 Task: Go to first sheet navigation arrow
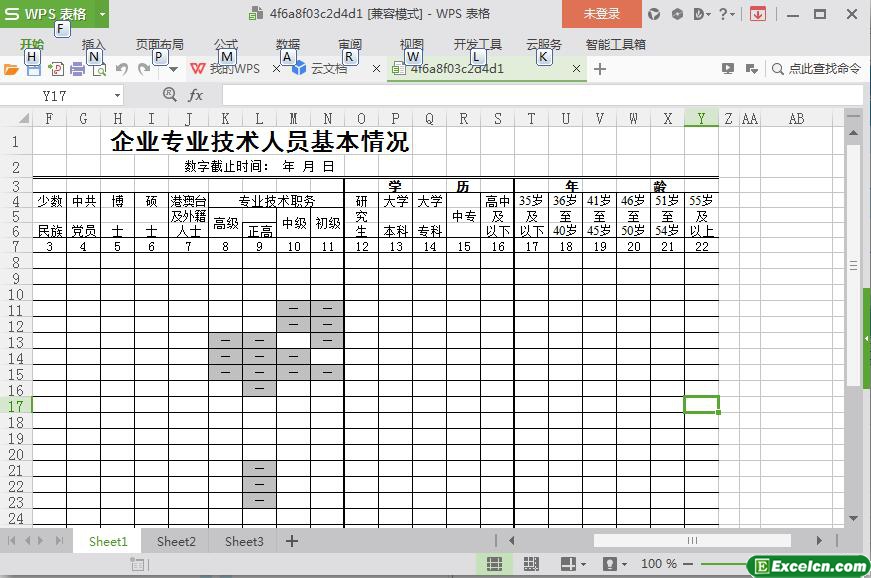tap(12, 541)
